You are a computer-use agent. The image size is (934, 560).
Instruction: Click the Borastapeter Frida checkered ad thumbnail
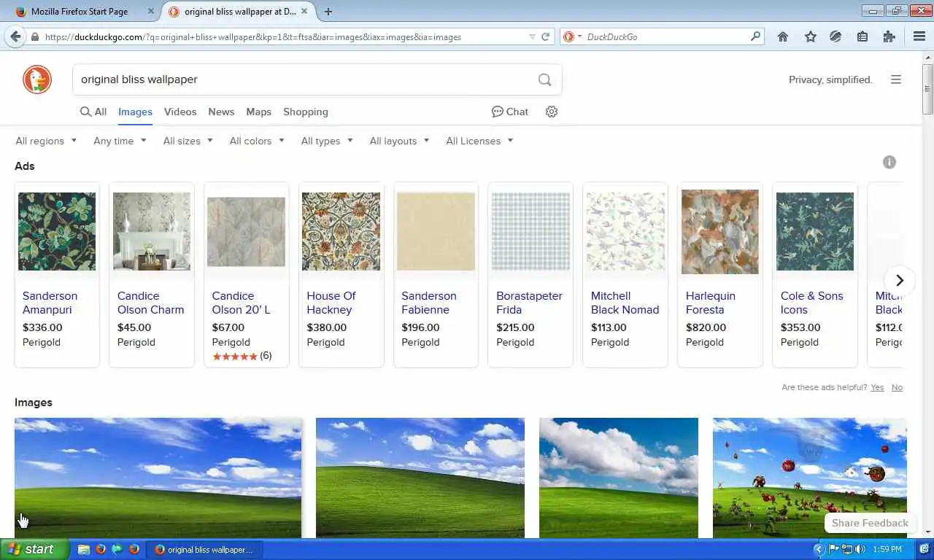530,232
